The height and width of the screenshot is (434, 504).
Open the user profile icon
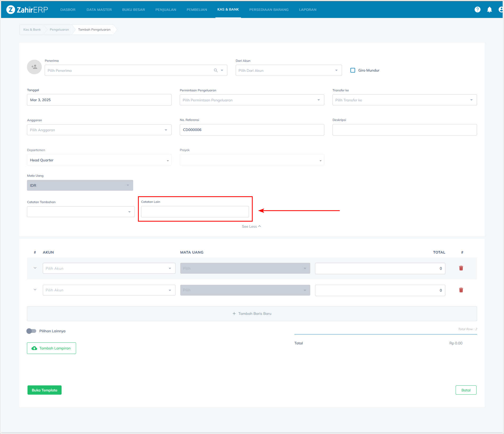click(501, 10)
